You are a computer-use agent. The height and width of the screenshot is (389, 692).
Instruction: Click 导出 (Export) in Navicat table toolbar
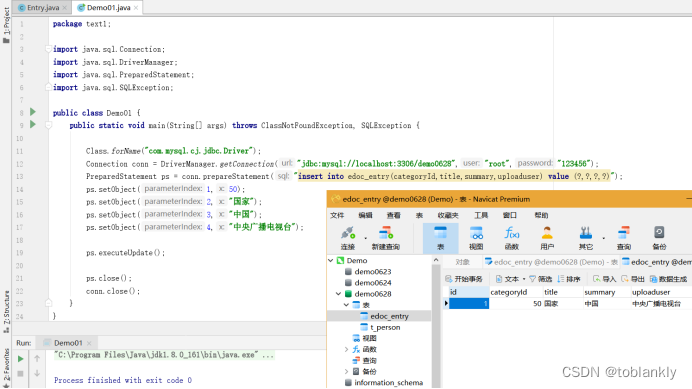(633, 279)
